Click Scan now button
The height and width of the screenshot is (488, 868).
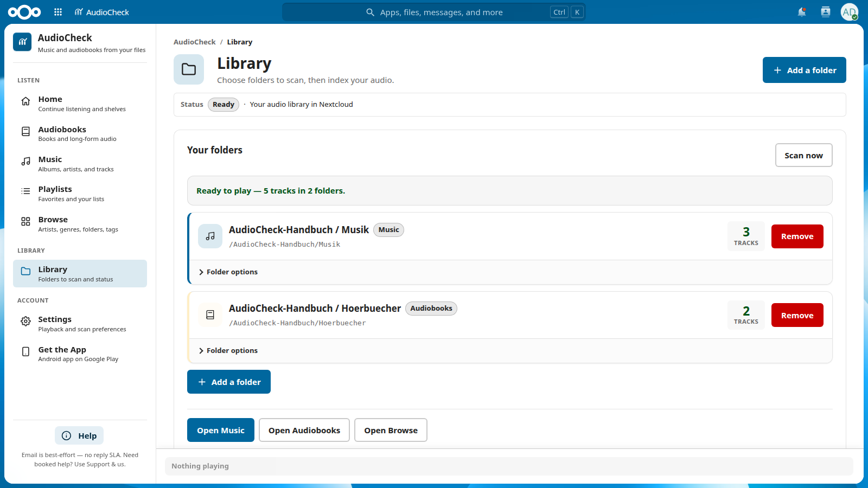[x=804, y=155]
